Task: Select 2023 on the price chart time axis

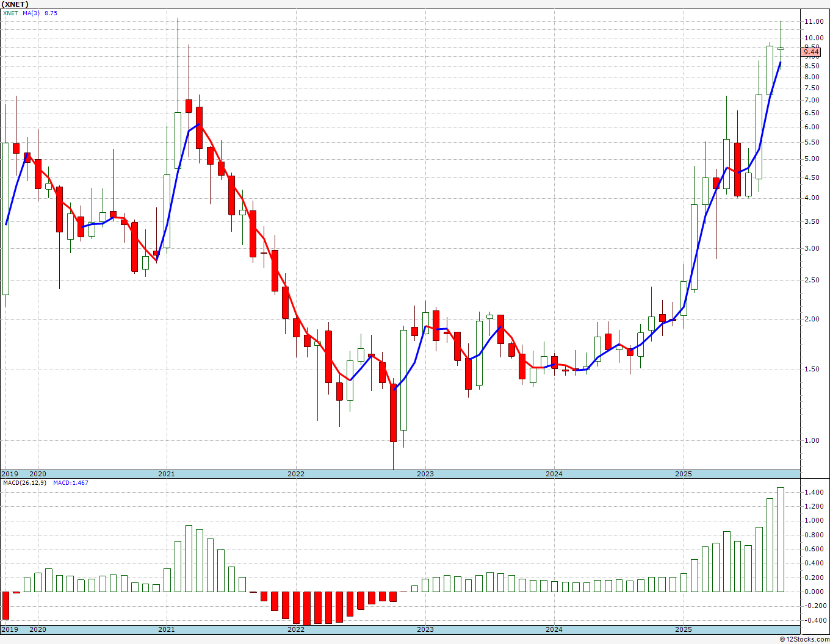Action: [425, 474]
